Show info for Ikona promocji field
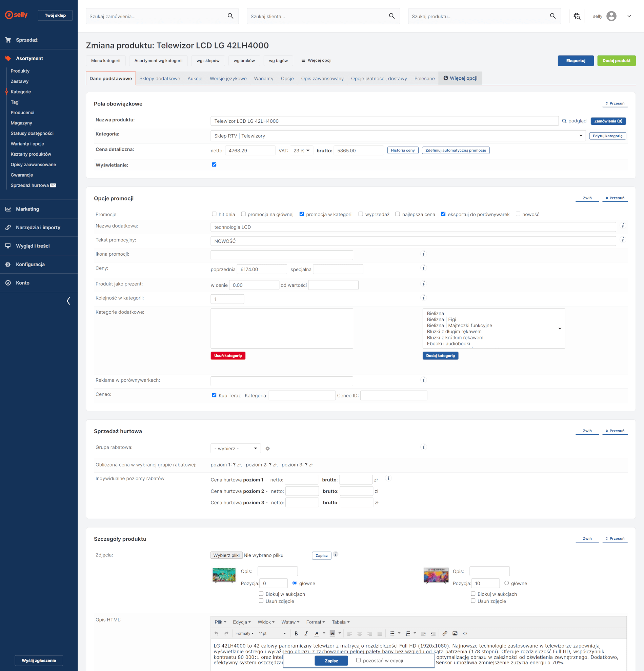644x671 pixels. 424,254
